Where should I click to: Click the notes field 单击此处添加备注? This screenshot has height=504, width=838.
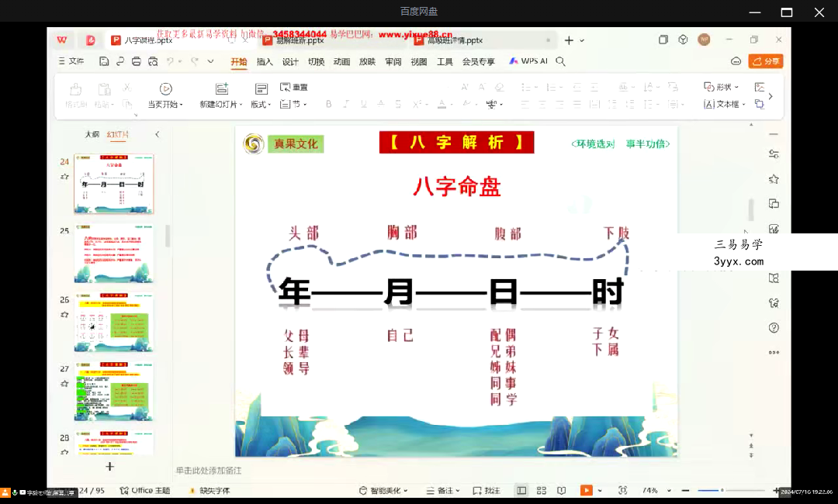tap(209, 471)
